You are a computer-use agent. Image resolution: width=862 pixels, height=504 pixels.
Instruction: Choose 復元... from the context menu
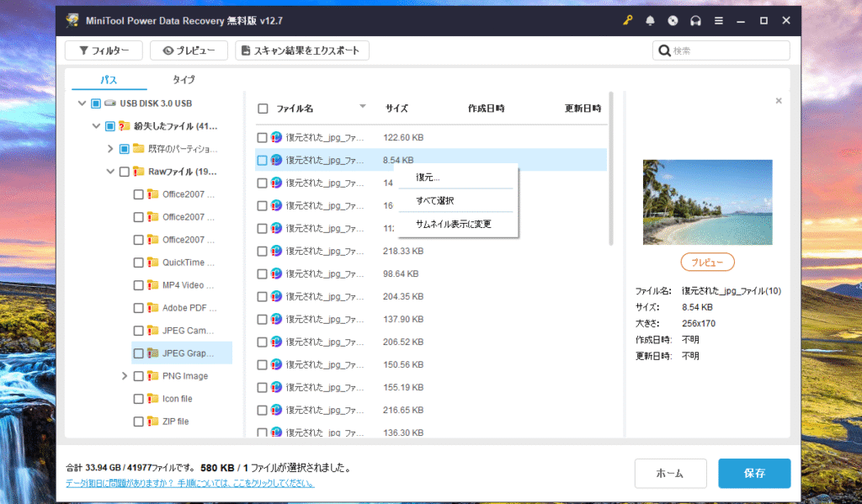pos(428,178)
